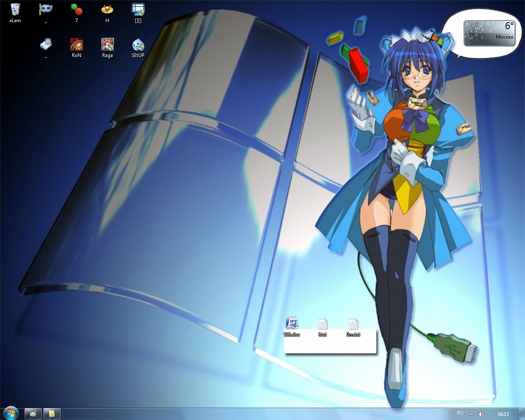Launch the yellow disc icon labeled H
This screenshot has height=420, width=525.
click(107, 13)
